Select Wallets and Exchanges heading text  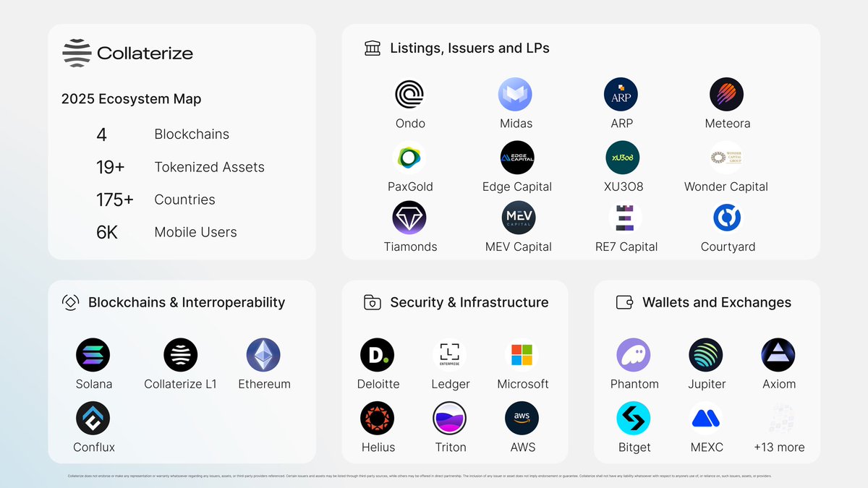pyautogui.click(x=717, y=302)
